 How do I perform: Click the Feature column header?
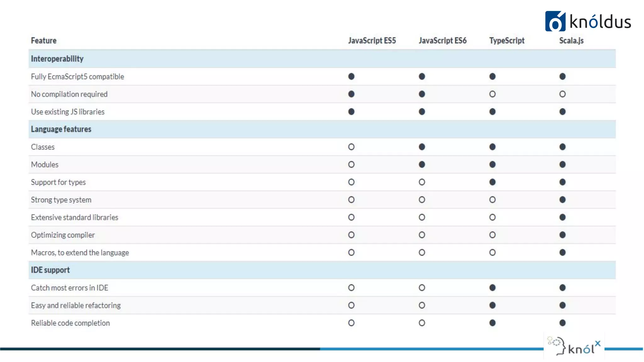pyautogui.click(x=44, y=41)
